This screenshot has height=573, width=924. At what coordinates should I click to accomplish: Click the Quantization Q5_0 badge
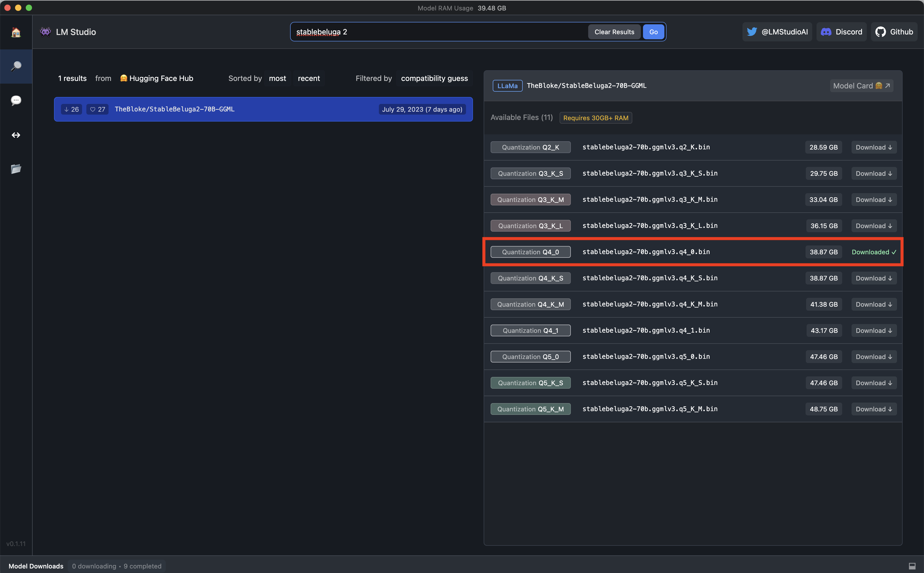tap(530, 357)
